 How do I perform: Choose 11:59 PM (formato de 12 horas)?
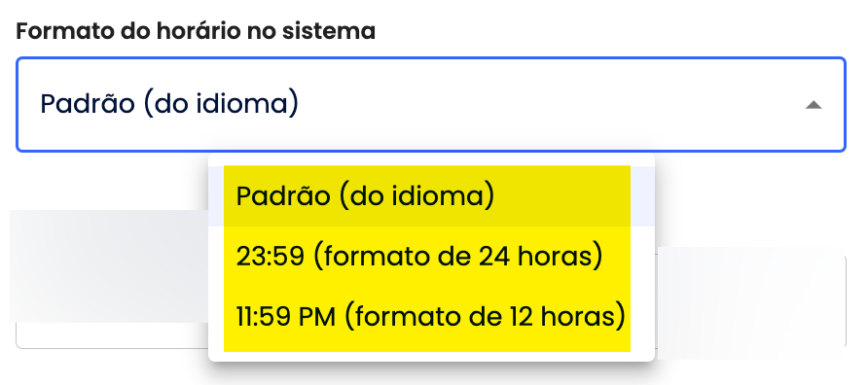point(431,318)
